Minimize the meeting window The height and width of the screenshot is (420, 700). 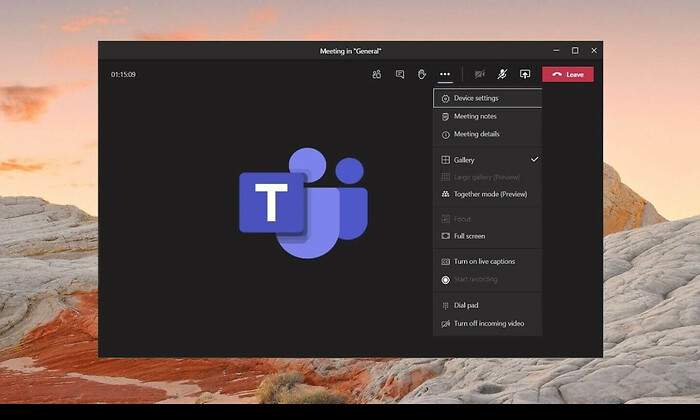(556, 50)
